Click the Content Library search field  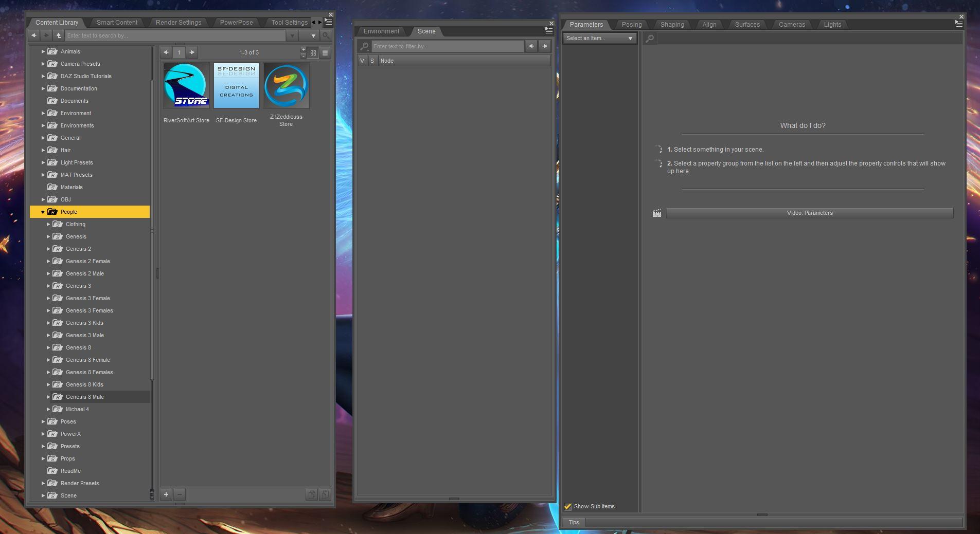point(175,35)
